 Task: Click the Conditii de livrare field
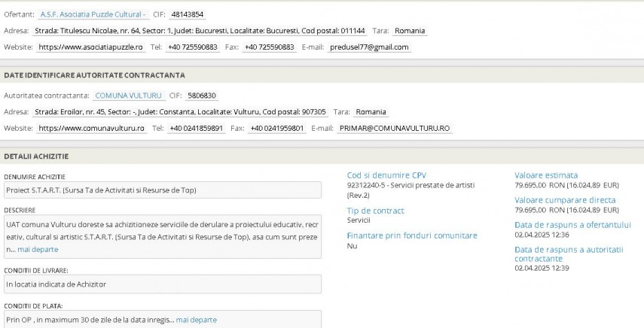[163, 284]
